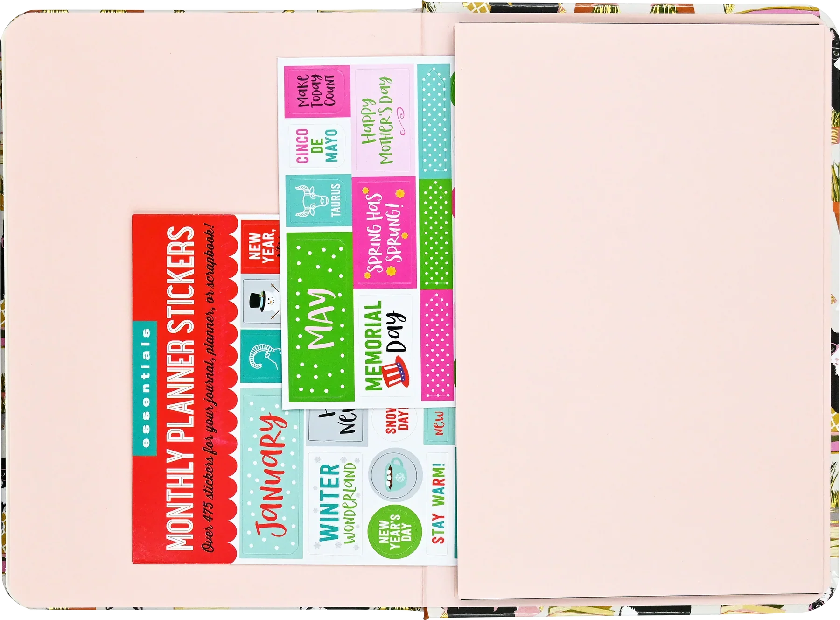This screenshot has height=620, width=840.
Task: Select the green 'May' month sticker
Action: (x=320, y=317)
